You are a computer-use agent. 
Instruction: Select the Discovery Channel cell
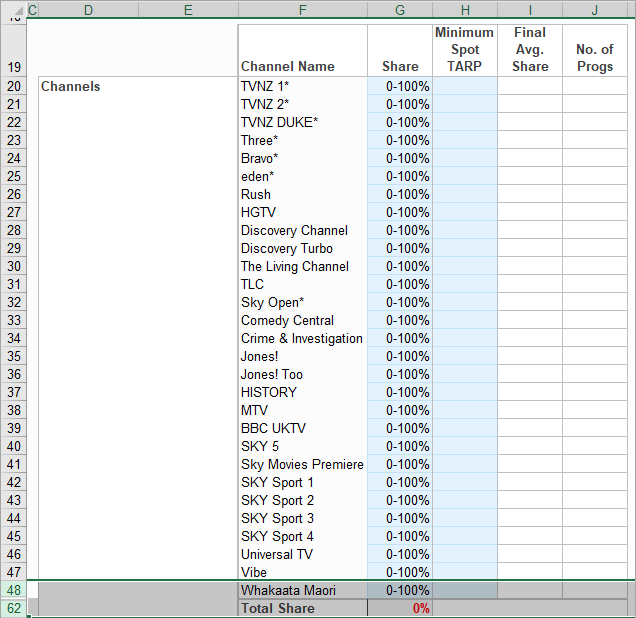tap(303, 230)
